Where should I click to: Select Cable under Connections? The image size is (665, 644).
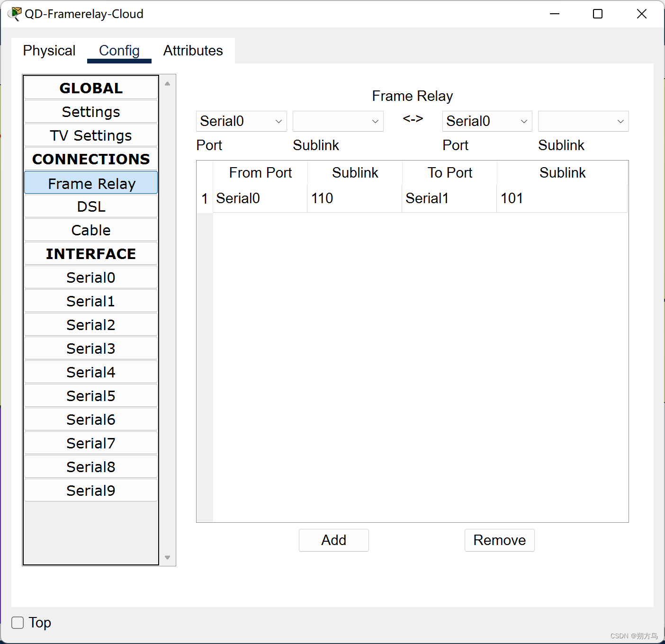click(91, 230)
